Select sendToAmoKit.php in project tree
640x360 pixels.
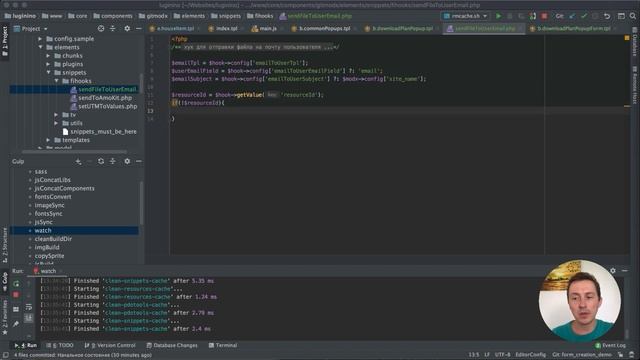105,98
